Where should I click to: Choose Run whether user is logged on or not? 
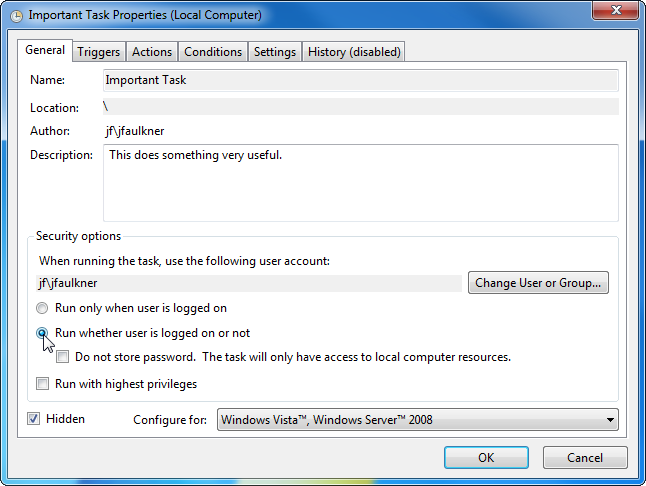pyautogui.click(x=42, y=334)
